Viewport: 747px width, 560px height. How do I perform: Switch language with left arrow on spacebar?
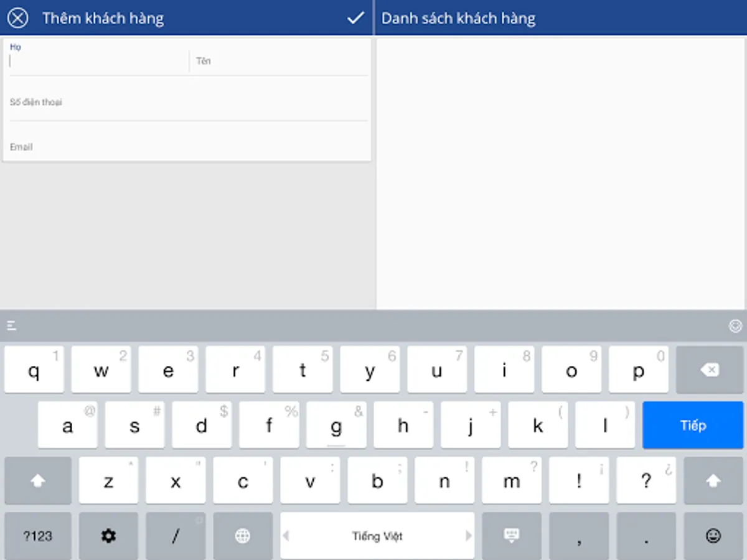tap(286, 536)
